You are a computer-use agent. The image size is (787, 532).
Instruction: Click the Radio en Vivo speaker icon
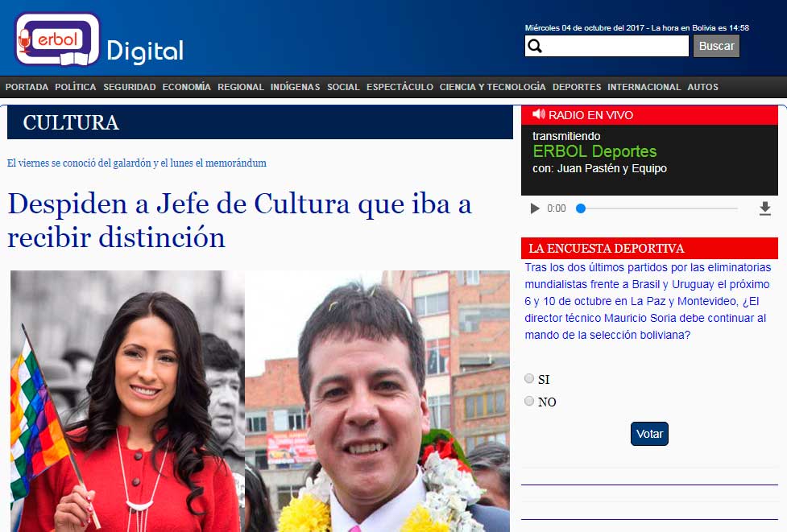tap(539, 114)
